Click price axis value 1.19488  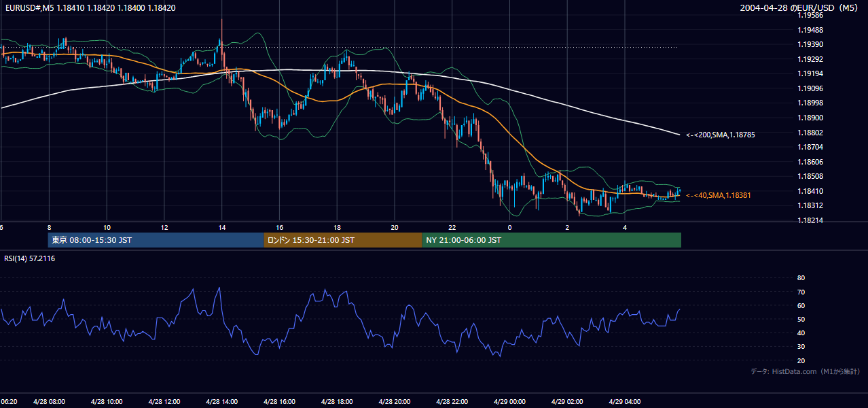(x=810, y=30)
